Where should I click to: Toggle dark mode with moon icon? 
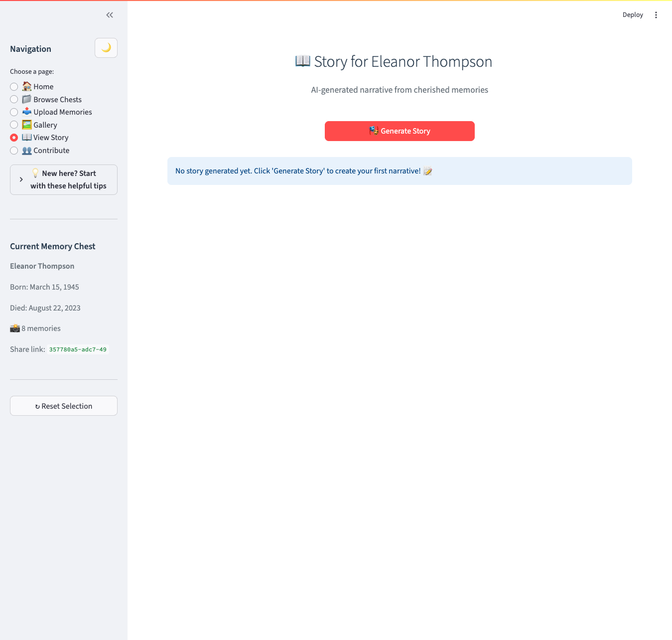click(106, 48)
